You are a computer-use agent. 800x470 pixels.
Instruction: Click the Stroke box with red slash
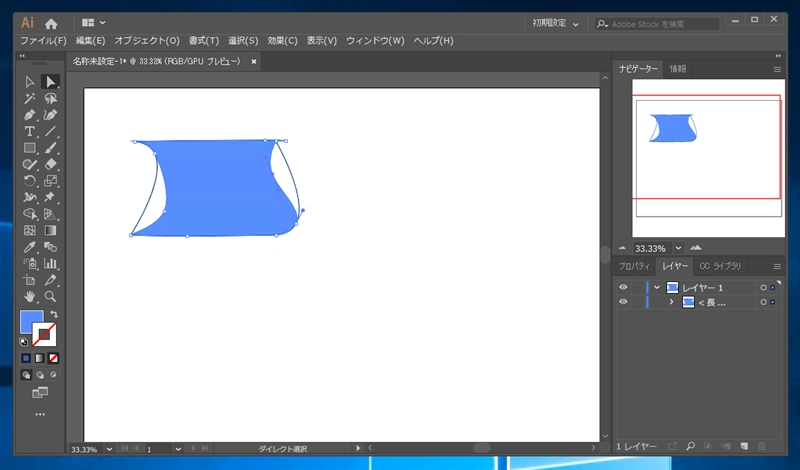[x=45, y=335]
